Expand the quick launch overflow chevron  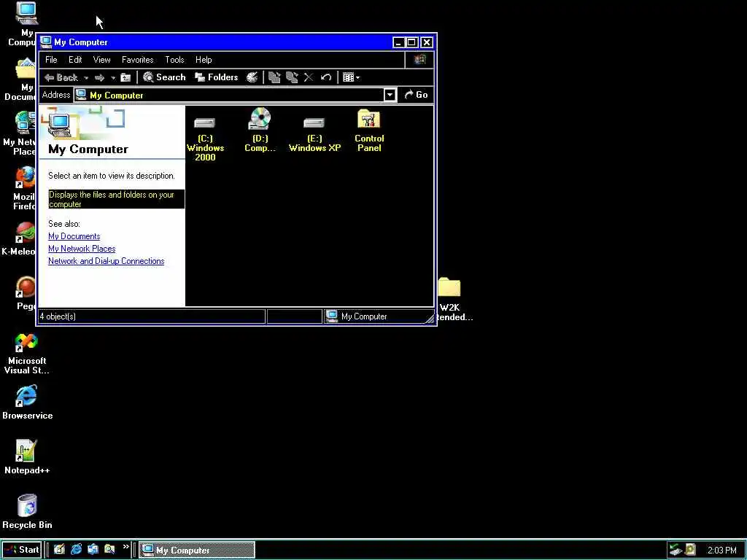125,547
